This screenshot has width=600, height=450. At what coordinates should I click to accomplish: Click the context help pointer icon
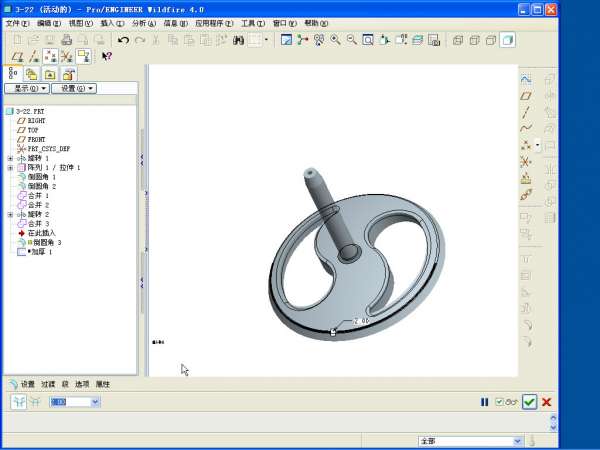click(x=107, y=57)
